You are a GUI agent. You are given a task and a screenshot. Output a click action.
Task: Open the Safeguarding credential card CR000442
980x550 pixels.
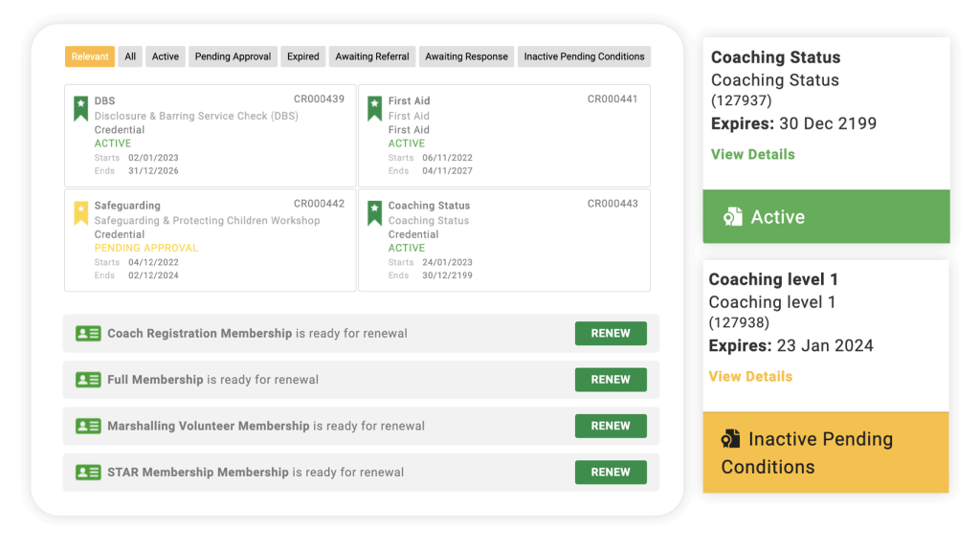point(210,241)
